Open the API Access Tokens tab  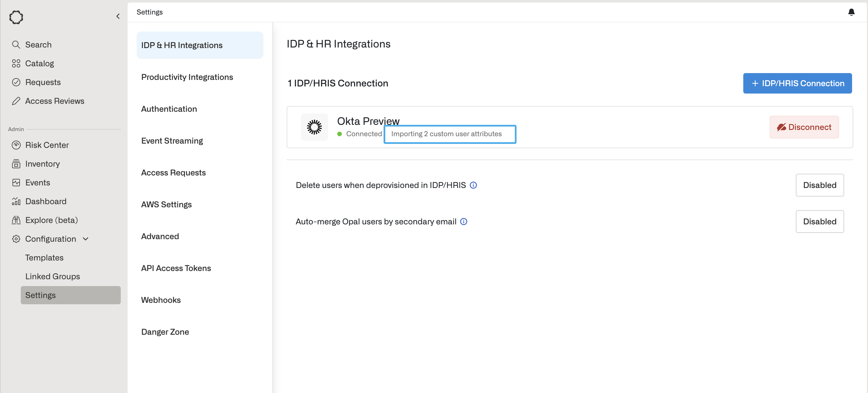tap(176, 268)
